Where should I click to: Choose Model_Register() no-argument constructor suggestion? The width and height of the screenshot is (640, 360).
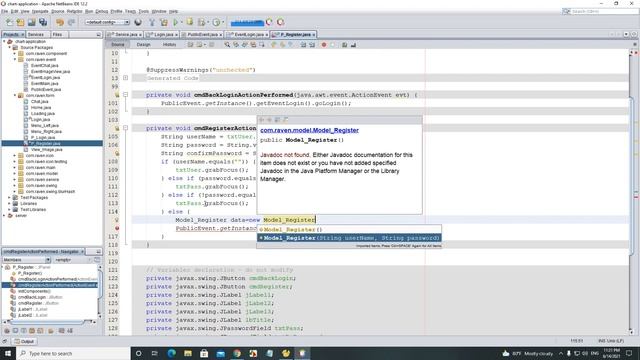349,229
